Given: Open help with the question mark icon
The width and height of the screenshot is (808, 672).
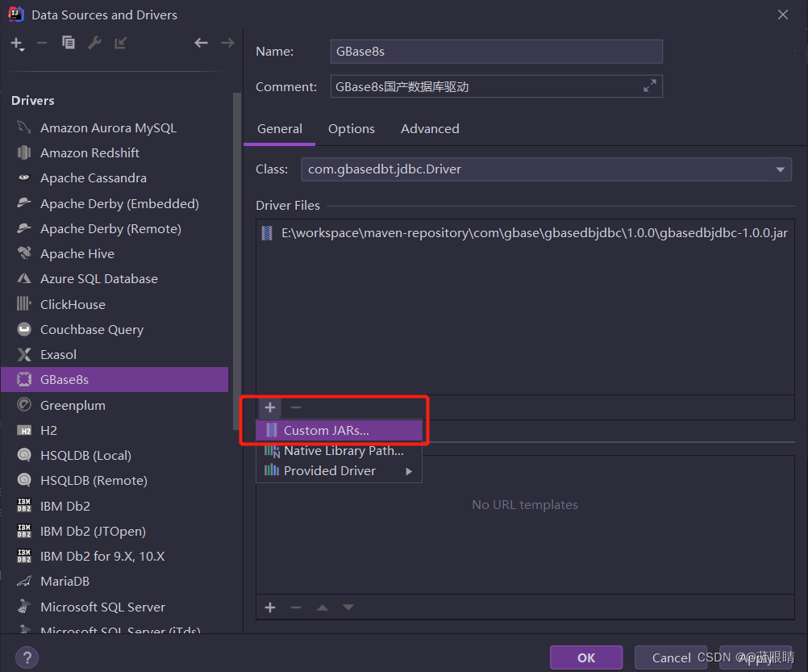Looking at the screenshot, I should 27,657.
